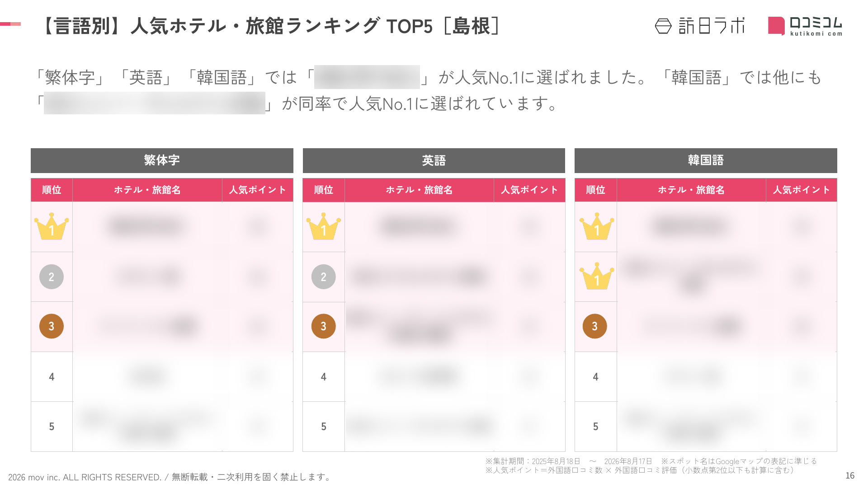The height and width of the screenshot is (488, 868).
Task: Click the silver rank 2 badge in 英語 table
Action: point(324,277)
